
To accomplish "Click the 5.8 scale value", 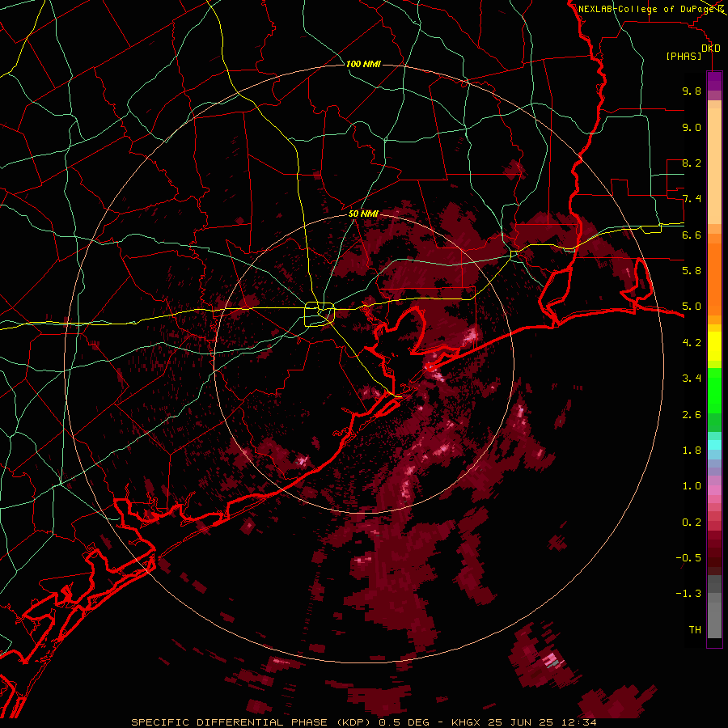I will pos(692,271).
